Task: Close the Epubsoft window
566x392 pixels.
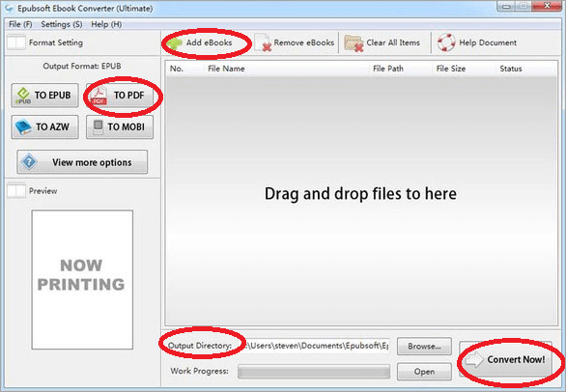Action: pyautogui.click(x=547, y=6)
